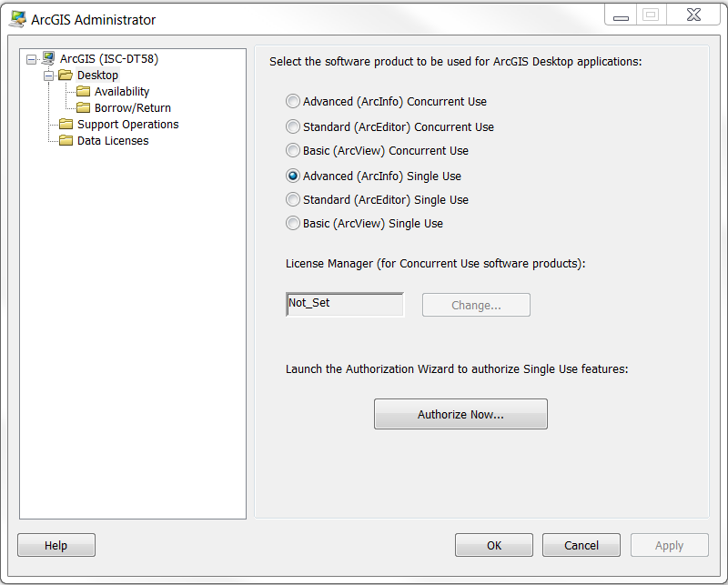Click the Help button
Screen dimensions: 728x585
point(56,545)
